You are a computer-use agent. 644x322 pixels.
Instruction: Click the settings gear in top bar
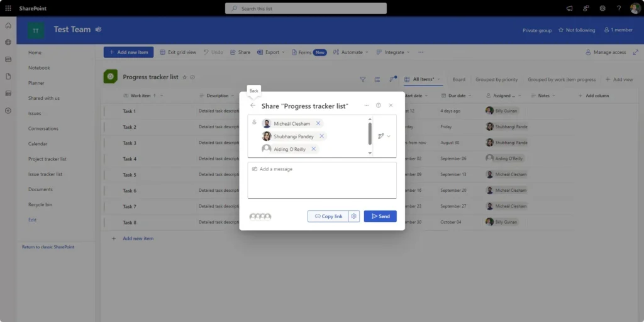[x=602, y=8]
